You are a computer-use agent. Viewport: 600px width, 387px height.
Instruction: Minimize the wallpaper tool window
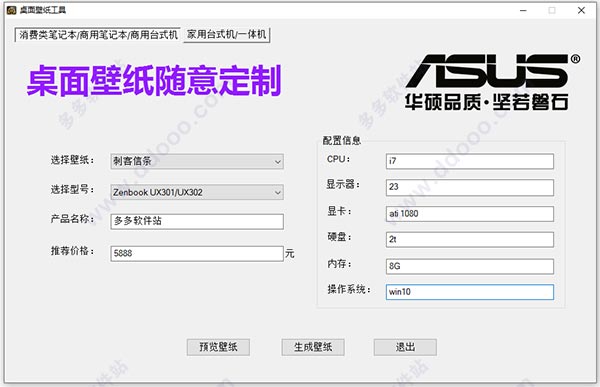(x=523, y=10)
